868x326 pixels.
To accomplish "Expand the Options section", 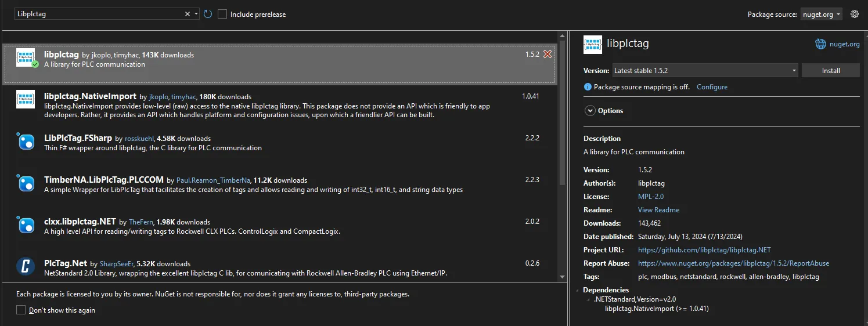I will click(x=590, y=111).
